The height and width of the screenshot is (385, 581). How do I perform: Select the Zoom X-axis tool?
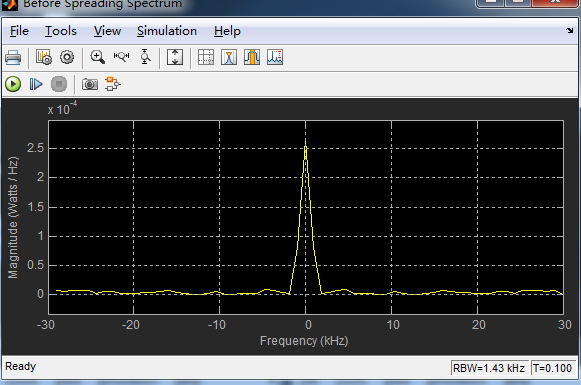click(x=122, y=57)
